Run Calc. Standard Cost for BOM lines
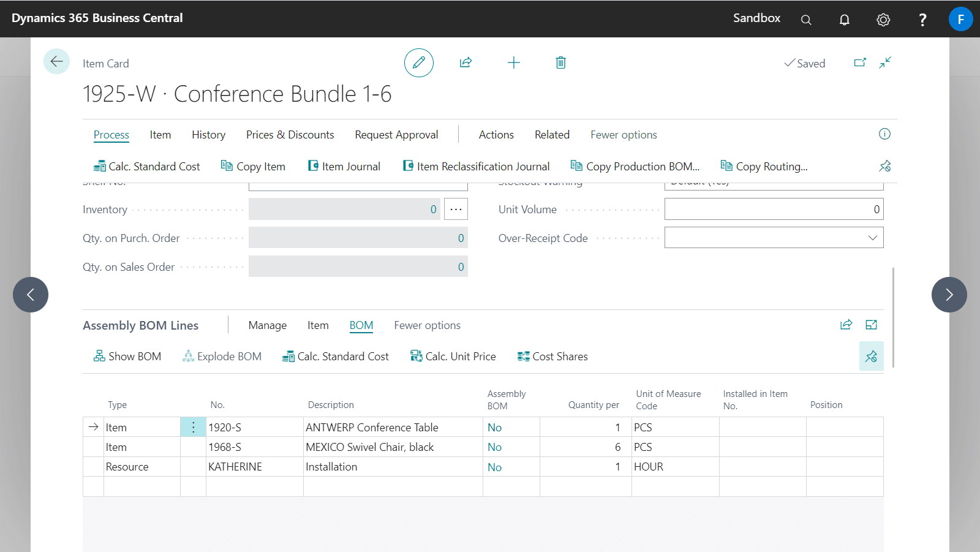The image size is (980, 552). tap(335, 357)
